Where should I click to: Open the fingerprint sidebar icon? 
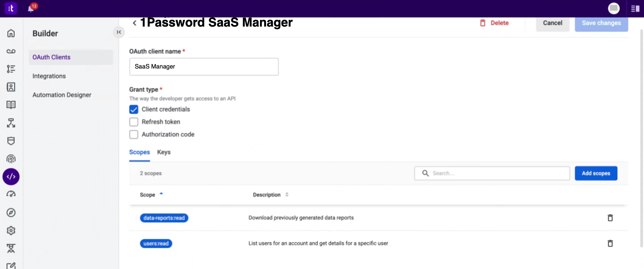click(11, 159)
